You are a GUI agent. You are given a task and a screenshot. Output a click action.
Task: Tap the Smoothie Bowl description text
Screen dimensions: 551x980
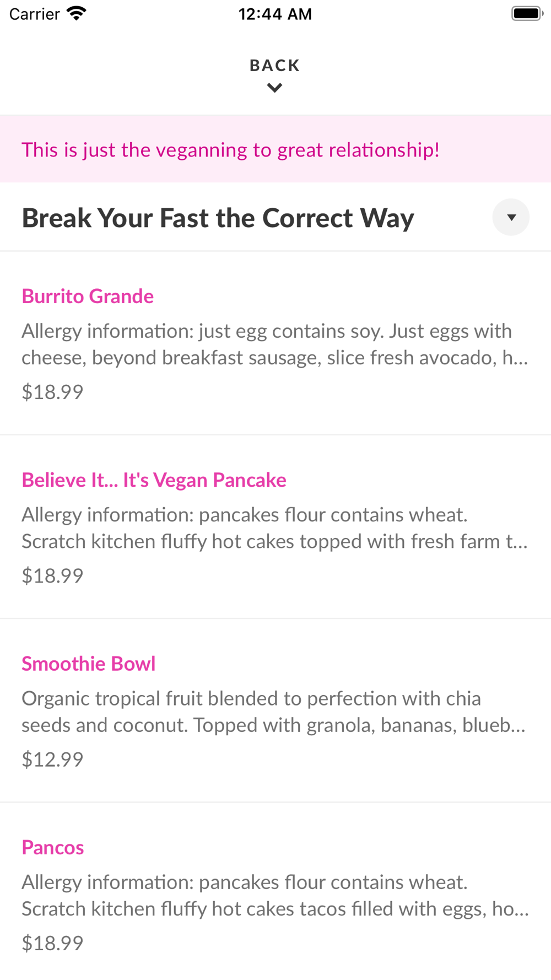click(x=275, y=712)
